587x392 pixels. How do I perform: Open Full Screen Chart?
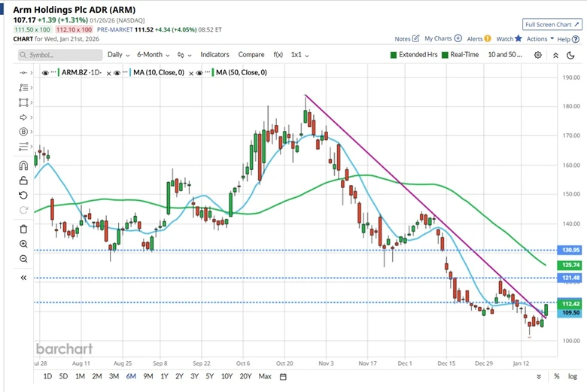point(552,24)
